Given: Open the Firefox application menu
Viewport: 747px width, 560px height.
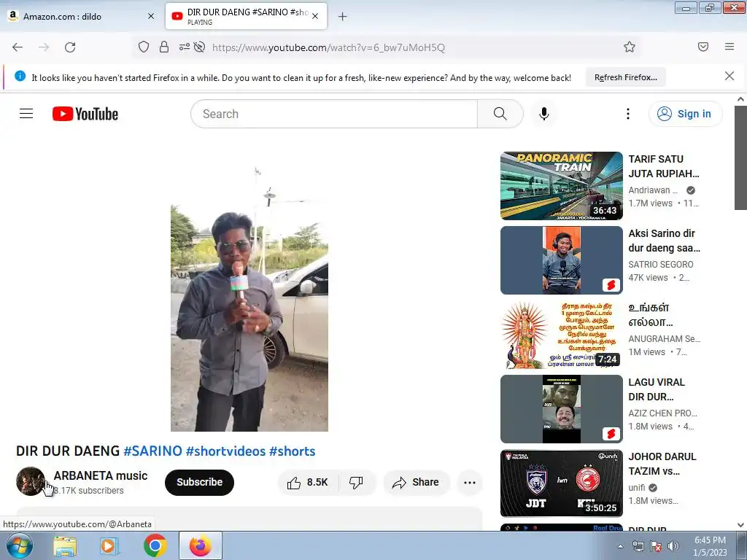Looking at the screenshot, I should (729, 47).
